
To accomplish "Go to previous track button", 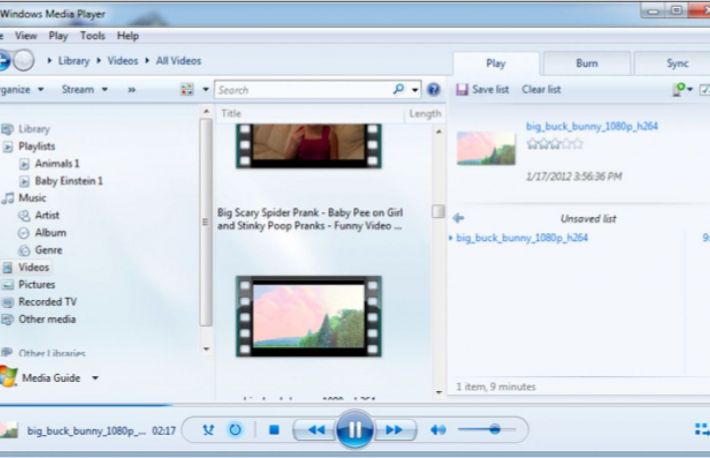I will [x=315, y=430].
